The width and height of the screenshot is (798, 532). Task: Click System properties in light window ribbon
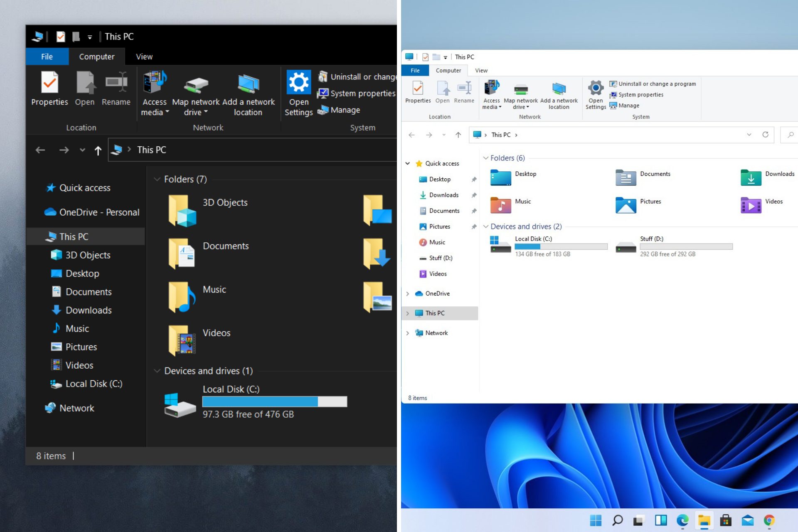pyautogui.click(x=636, y=95)
